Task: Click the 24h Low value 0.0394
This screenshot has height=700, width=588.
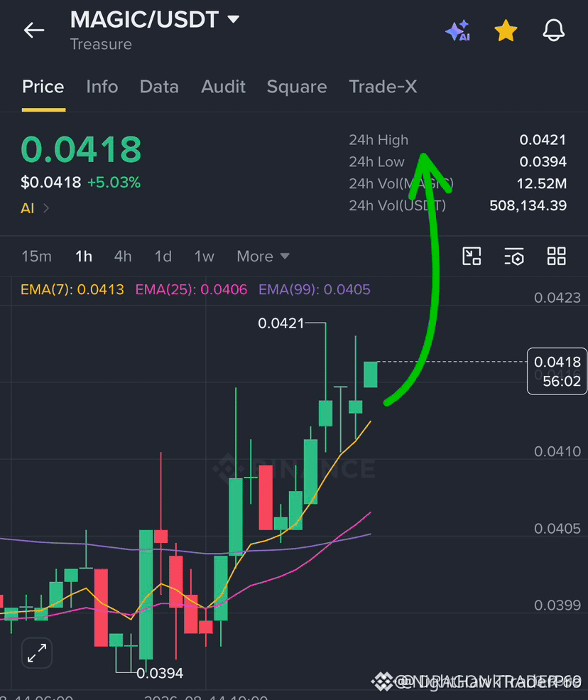Action: (543, 161)
